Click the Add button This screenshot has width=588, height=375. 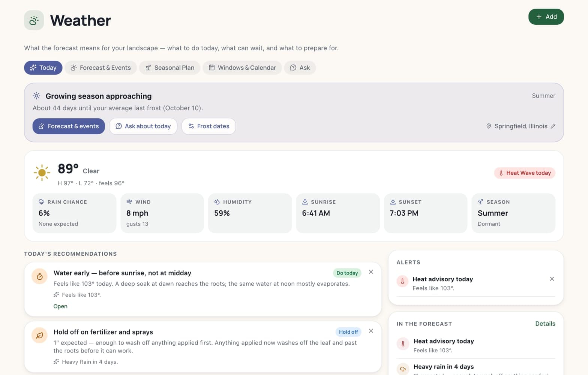point(546,17)
